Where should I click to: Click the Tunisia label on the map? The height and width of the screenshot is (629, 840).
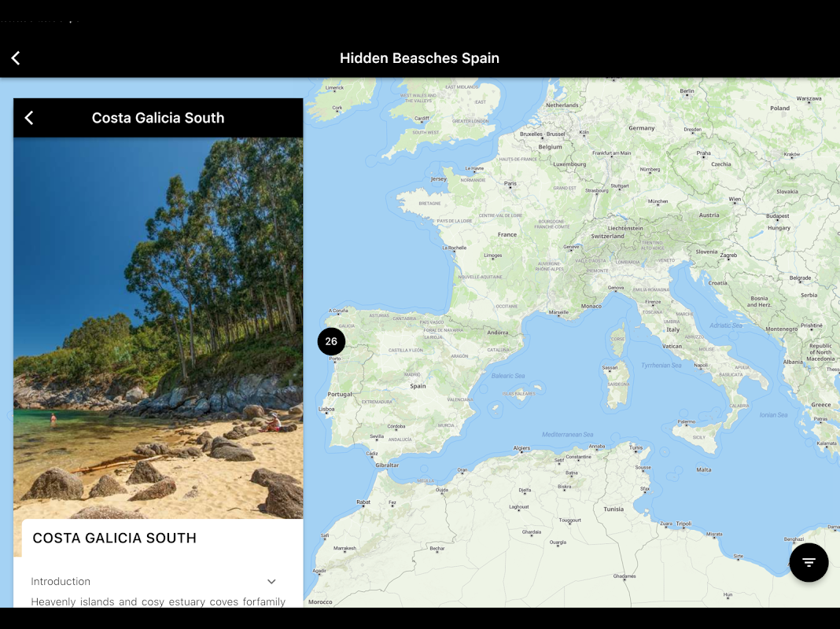tap(613, 509)
